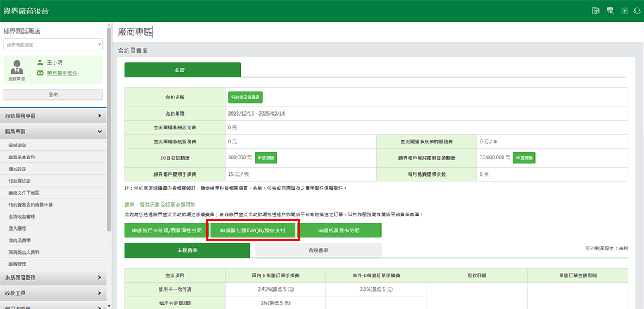Click the 30,000,000 元 withdrawal limit value
The height and width of the screenshot is (309, 644).
(x=494, y=157)
